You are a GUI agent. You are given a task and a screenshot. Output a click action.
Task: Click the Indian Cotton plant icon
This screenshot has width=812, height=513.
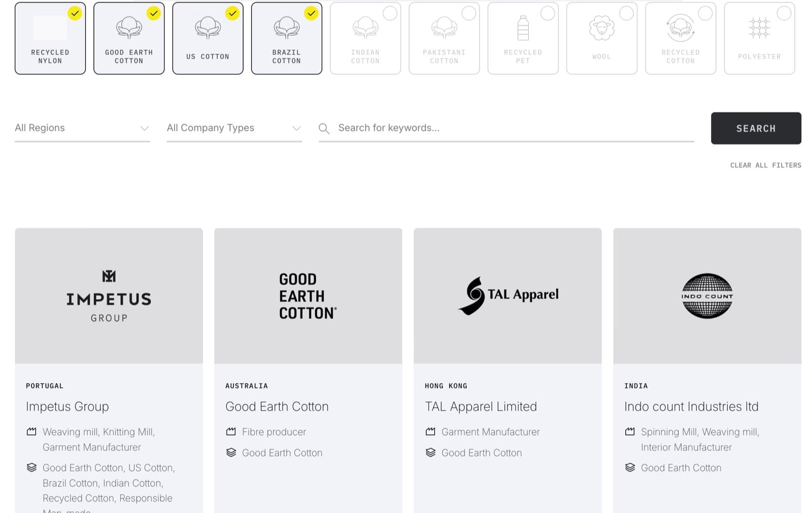point(365,28)
